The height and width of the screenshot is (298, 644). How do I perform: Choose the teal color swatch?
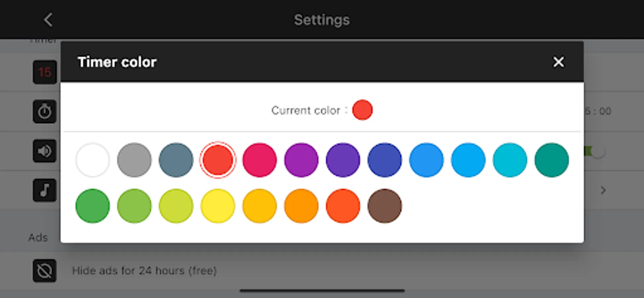coord(552,160)
